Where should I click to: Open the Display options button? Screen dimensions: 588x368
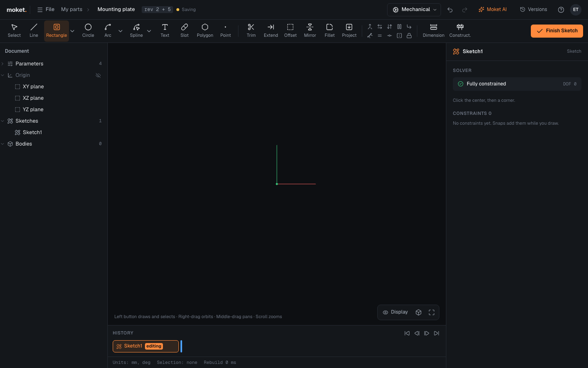(x=395, y=312)
